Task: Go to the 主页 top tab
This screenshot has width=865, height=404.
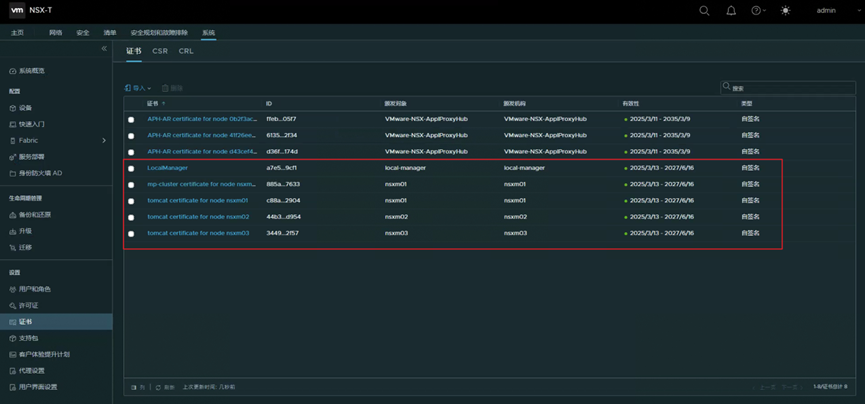Action: point(18,33)
